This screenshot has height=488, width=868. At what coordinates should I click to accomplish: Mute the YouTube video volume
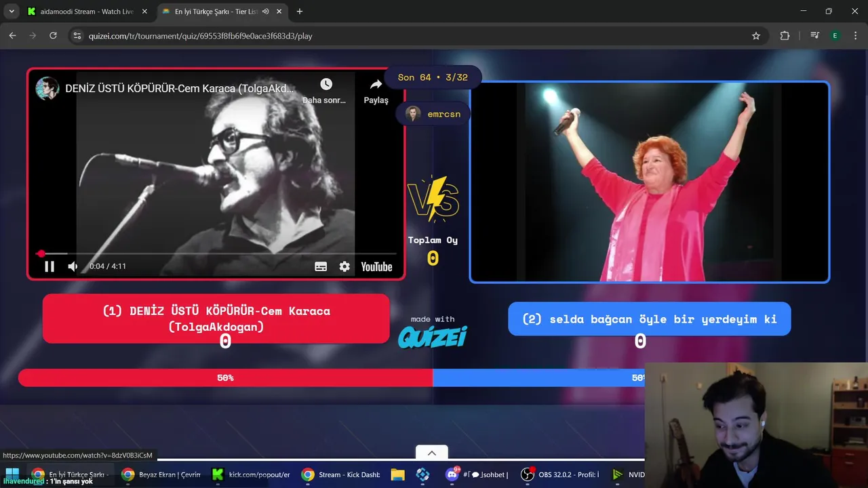(73, 266)
